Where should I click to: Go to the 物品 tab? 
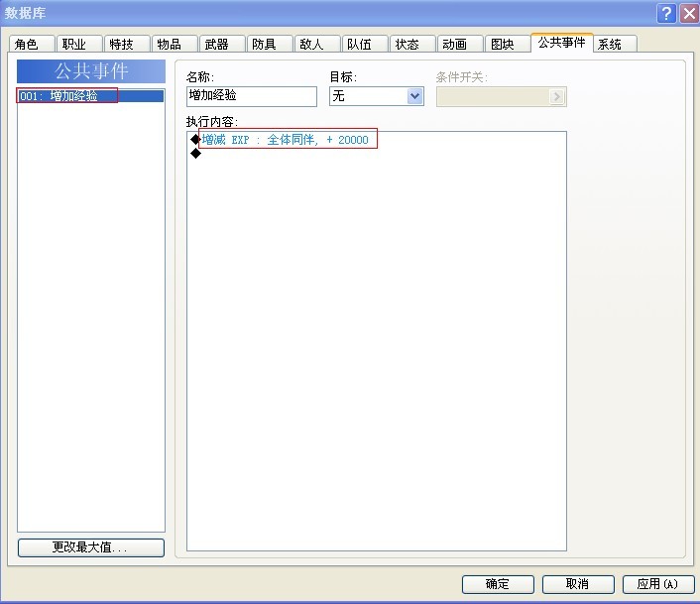pyautogui.click(x=175, y=44)
